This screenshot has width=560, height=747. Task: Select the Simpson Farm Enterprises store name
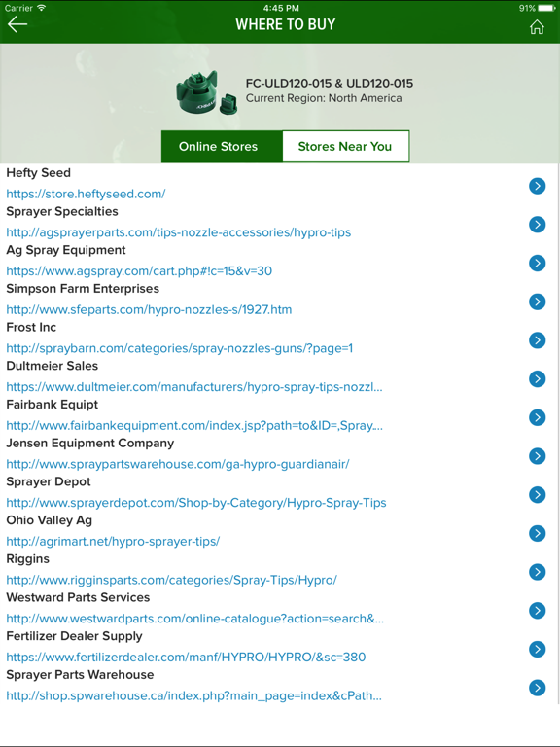pos(83,288)
